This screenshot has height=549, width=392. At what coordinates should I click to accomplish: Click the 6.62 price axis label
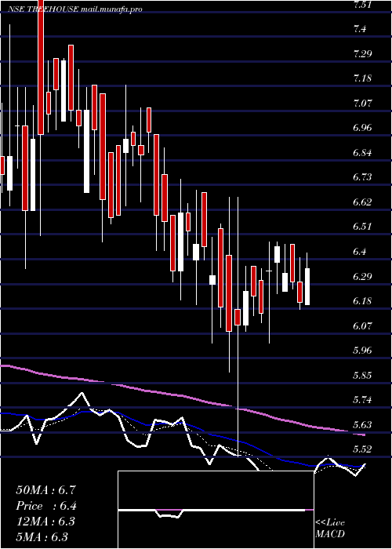coord(364,202)
